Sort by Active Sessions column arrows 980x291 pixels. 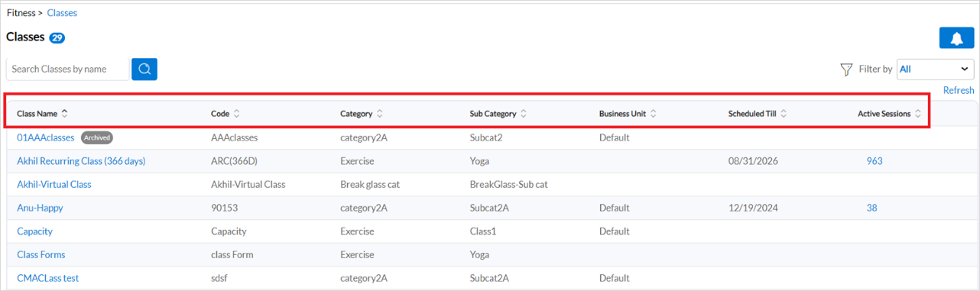tap(918, 114)
